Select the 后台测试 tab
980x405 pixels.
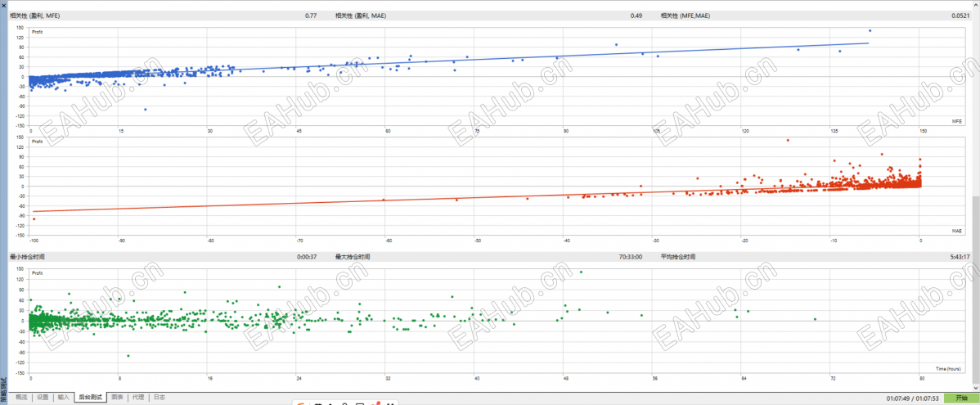pos(91,398)
